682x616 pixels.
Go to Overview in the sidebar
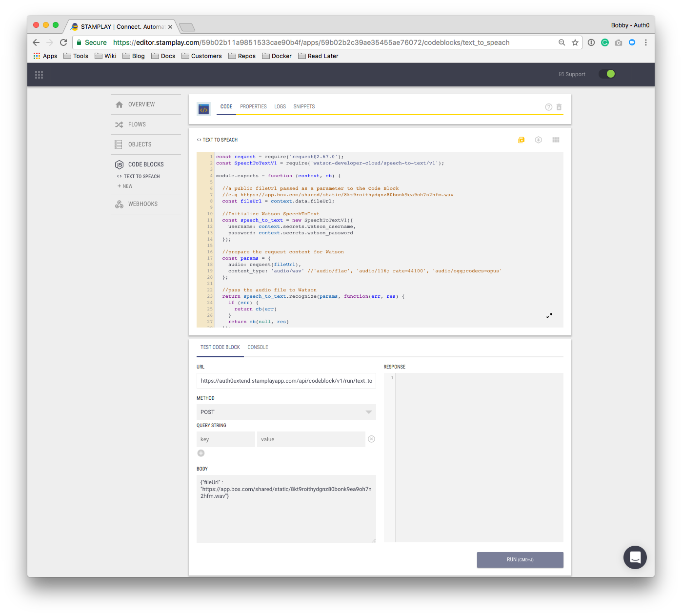(x=146, y=104)
